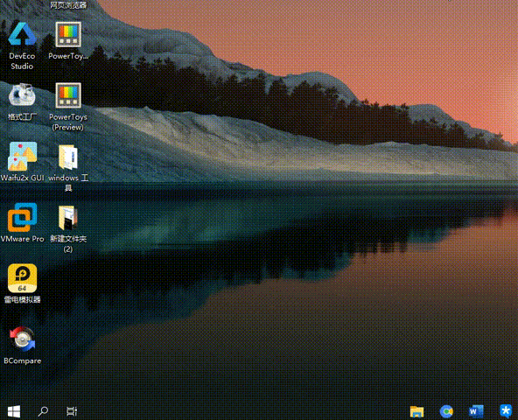The width and height of the screenshot is (518, 420).
Task: Click the 网页浏览器 label at top
Action: 68,4
